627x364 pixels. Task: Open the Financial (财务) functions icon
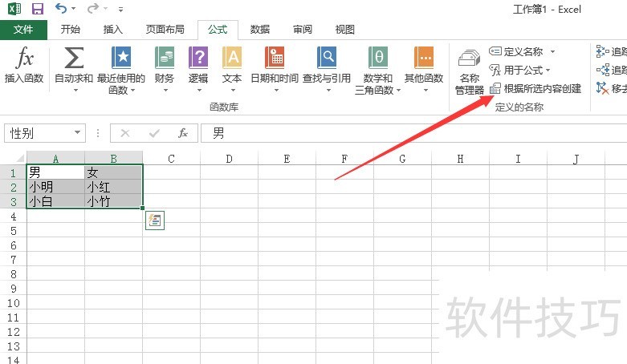click(x=165, y=58)
